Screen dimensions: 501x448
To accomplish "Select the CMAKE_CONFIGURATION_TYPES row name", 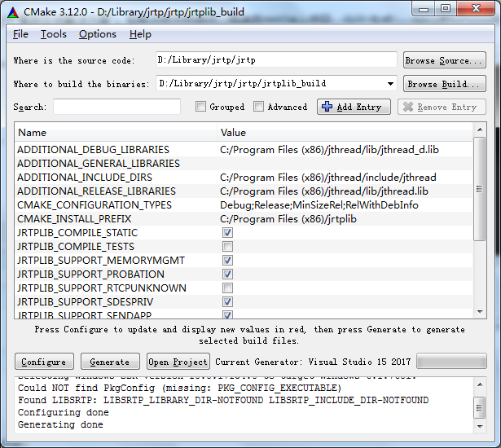I will tap(94, 204).
